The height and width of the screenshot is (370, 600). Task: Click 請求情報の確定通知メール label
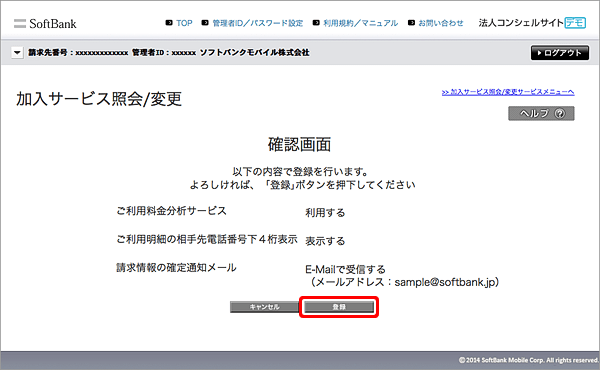pyautogui.click(x=176, y=267)
